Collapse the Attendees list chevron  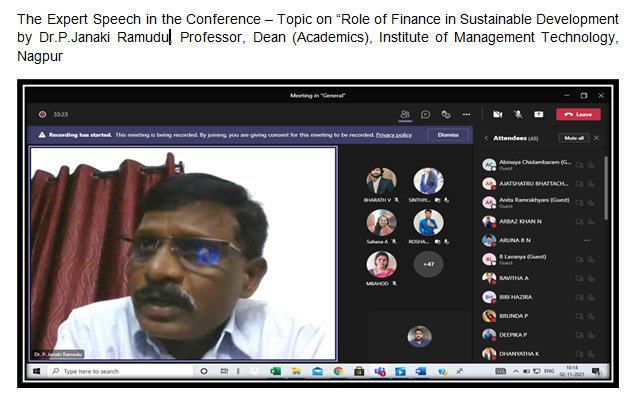tap(486, 138)
